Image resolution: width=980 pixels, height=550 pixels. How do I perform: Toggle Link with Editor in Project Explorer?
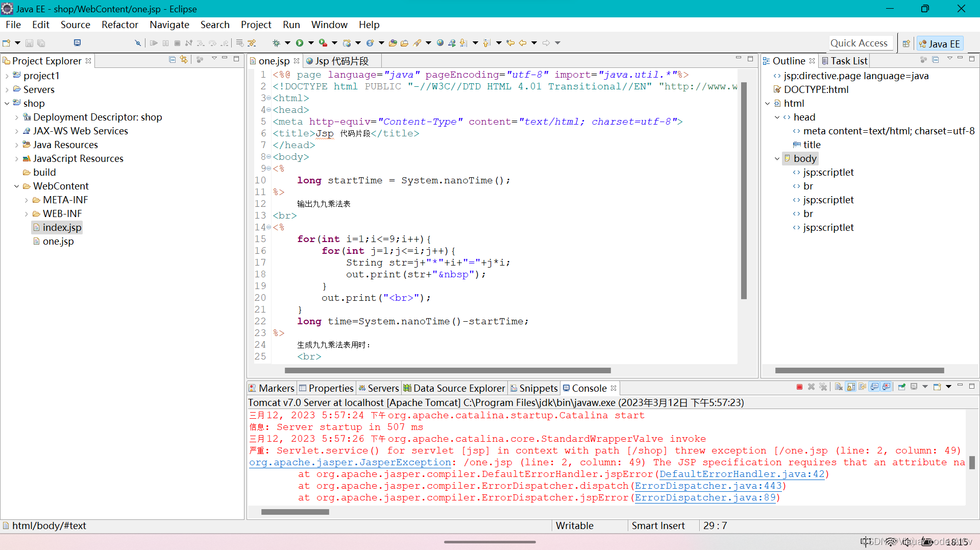[184, 60]
